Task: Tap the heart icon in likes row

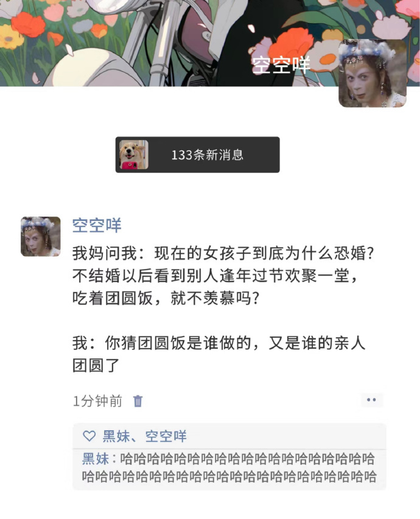Action: coord(89,436)
